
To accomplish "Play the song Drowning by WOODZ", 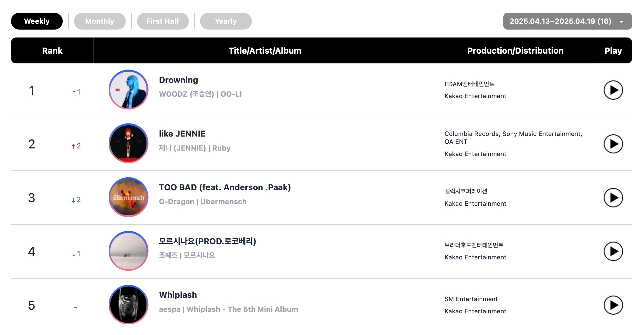I will click(x=613, y=90).
